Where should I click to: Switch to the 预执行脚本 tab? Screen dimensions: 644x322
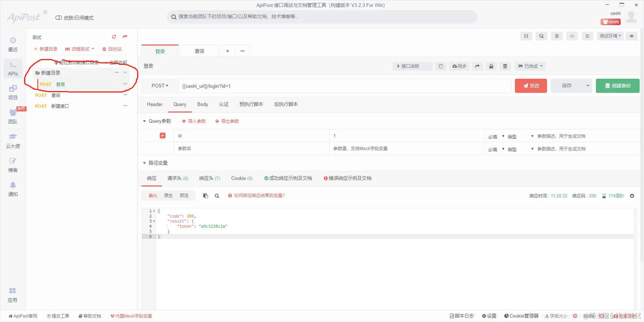[251, 105]
